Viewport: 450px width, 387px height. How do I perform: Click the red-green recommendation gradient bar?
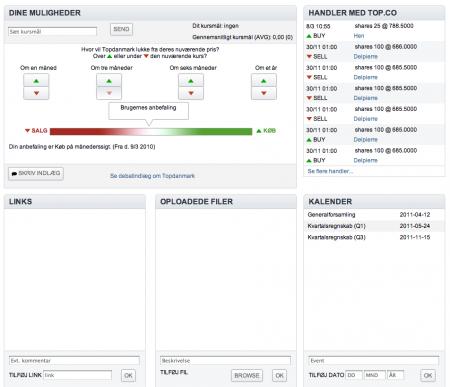(x=151, y=131)
